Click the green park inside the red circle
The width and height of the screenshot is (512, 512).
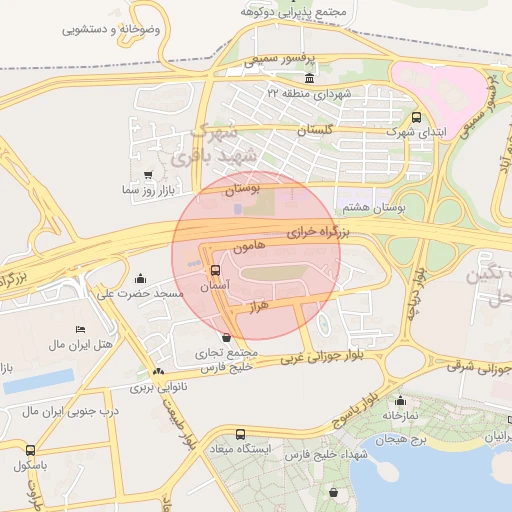point(274,273)
